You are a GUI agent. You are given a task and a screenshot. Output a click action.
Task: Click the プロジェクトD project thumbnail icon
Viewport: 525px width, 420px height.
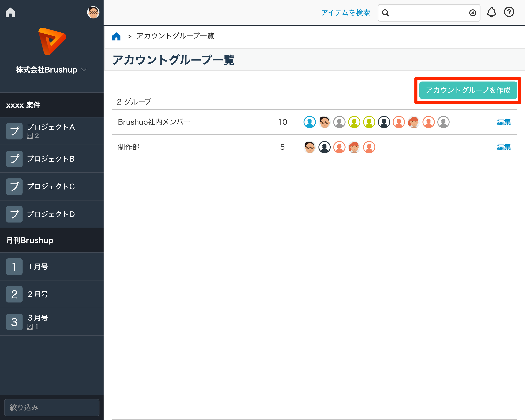[14, 214]
